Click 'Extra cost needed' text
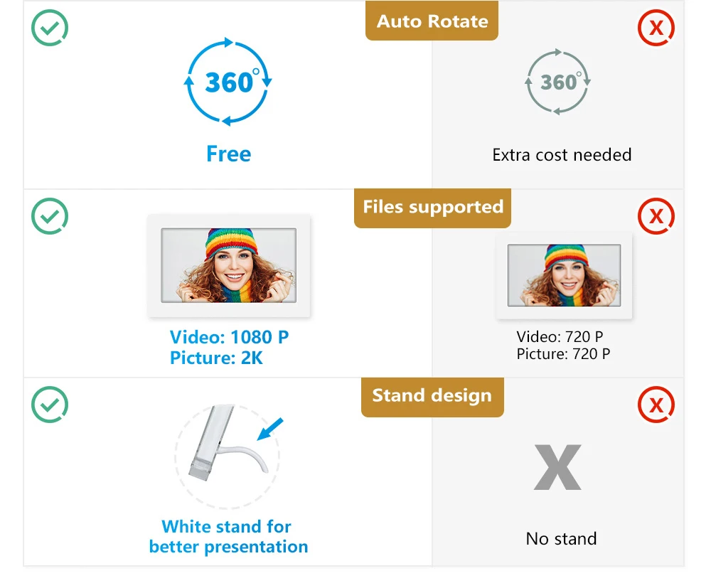Viewport: 711px width, 588px height. [x=562, y=154]
